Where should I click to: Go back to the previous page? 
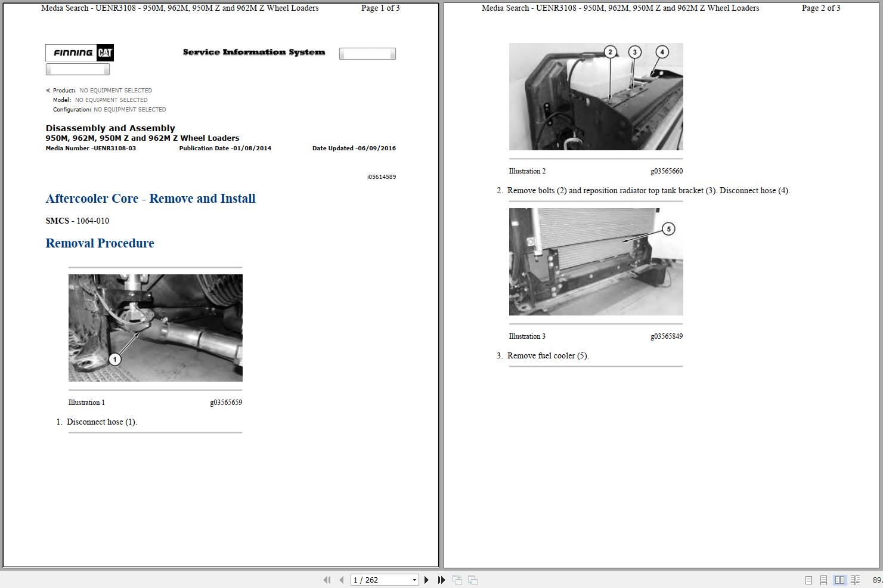(340, 579)
